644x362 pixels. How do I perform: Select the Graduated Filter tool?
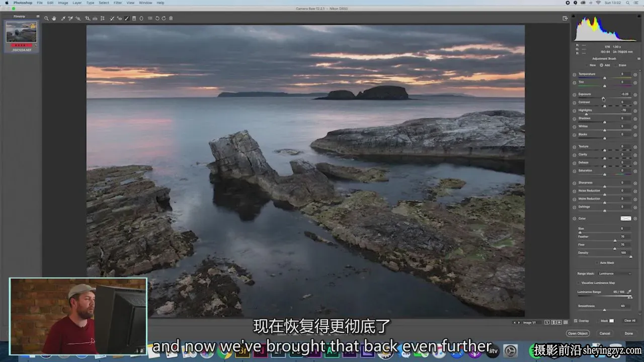coord(134,18)
